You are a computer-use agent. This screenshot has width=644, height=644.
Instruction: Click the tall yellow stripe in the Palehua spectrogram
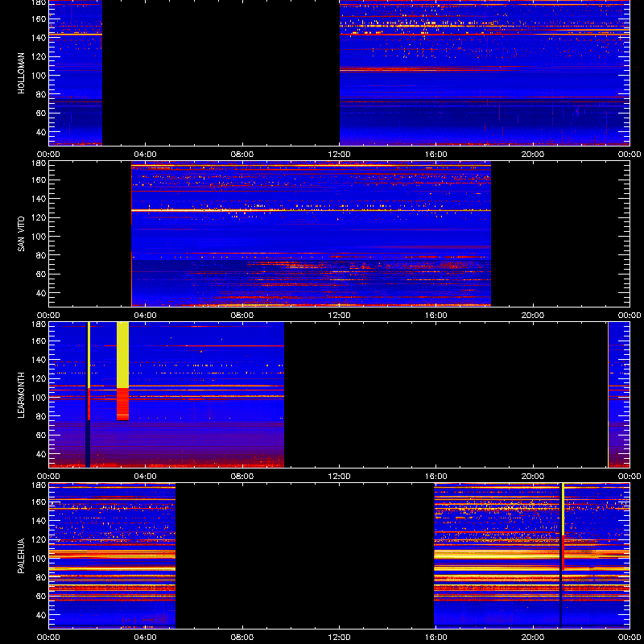pyautogui.click(x=563, y=510)
